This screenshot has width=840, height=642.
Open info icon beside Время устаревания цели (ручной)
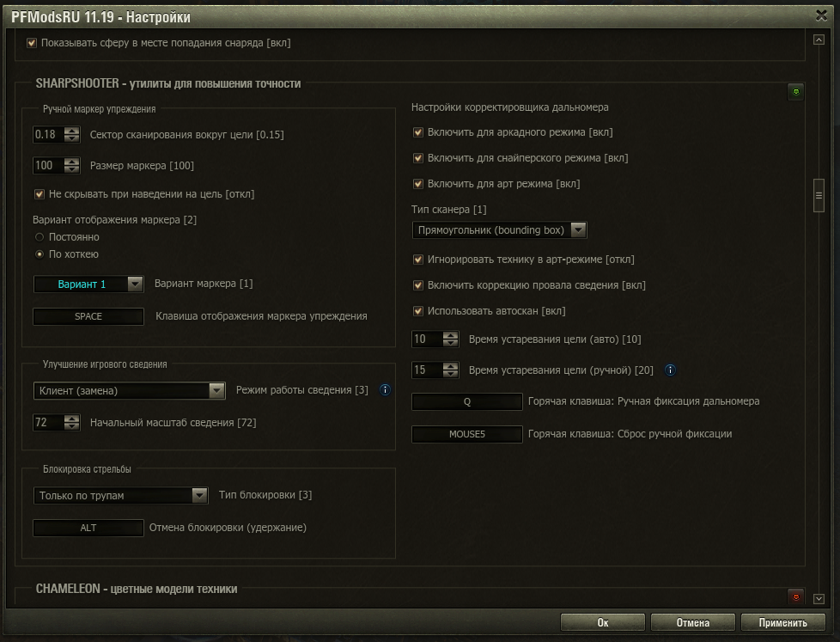click(x=670, y=370)
